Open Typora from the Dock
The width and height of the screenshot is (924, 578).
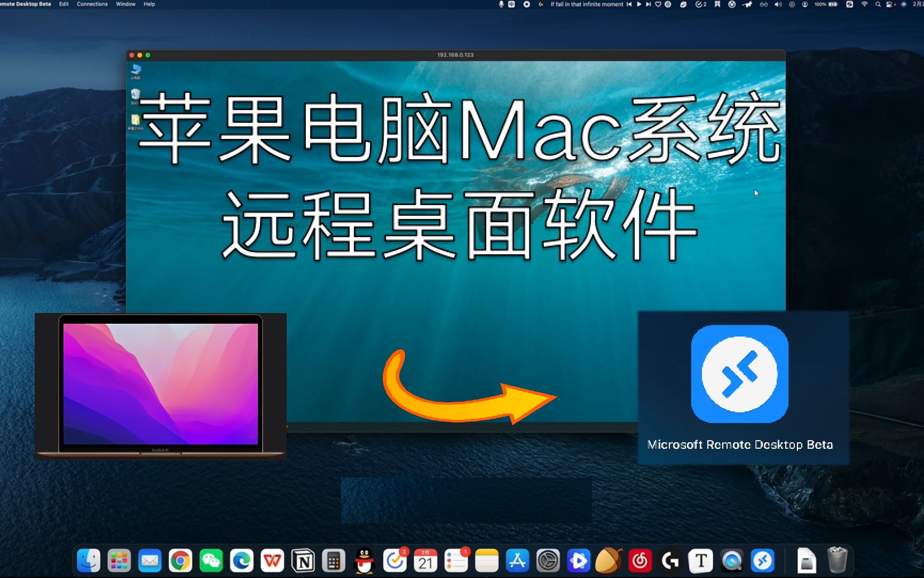(701, 560)
